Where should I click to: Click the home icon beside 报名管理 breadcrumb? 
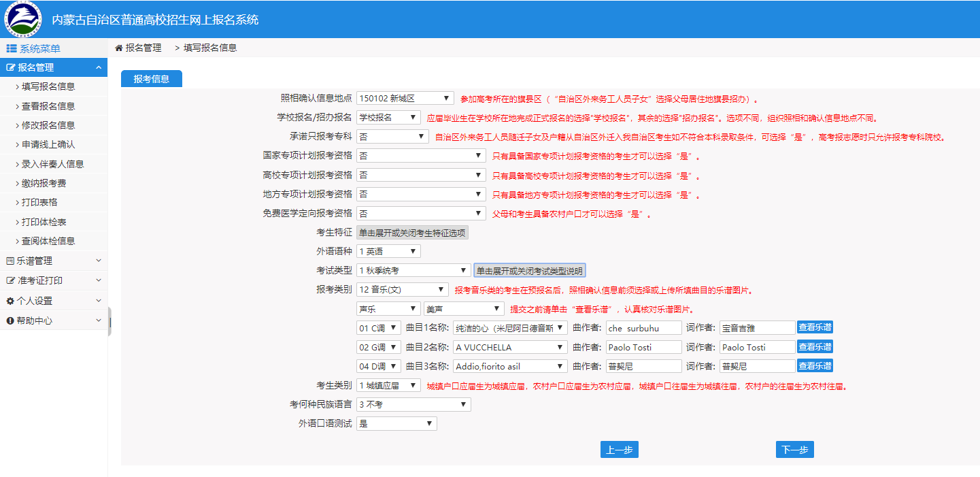pyautogui.click(x=119, y=48)
